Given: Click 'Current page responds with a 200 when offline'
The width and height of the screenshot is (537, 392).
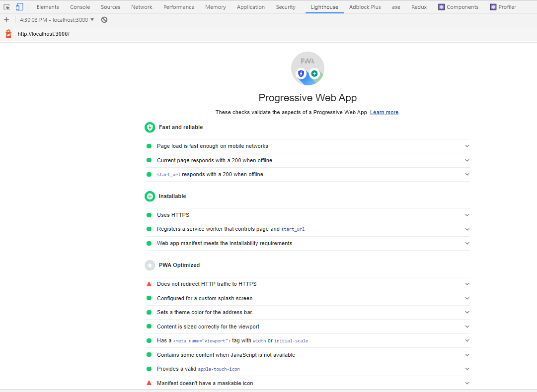Looking at the screenshot, I should [x=215, y=160].
